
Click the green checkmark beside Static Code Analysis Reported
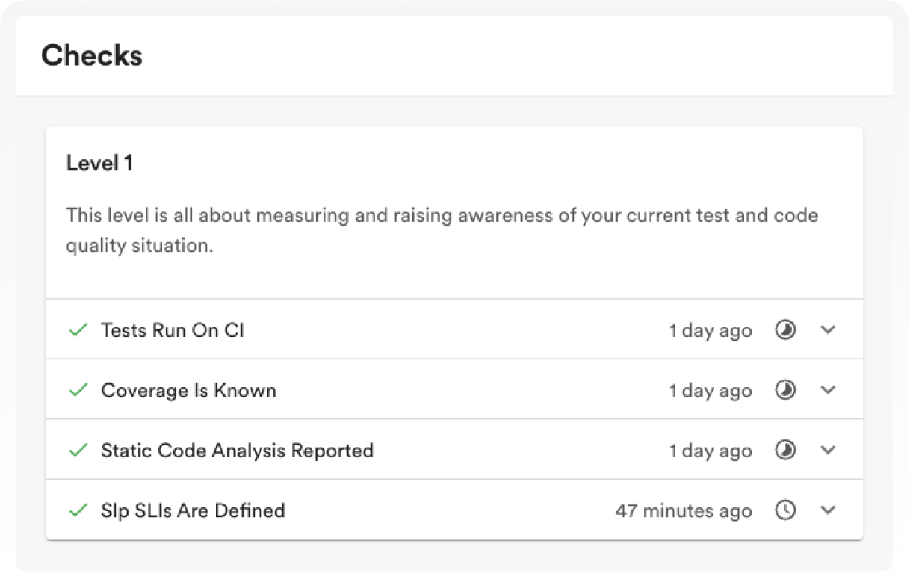pos(78,450)
